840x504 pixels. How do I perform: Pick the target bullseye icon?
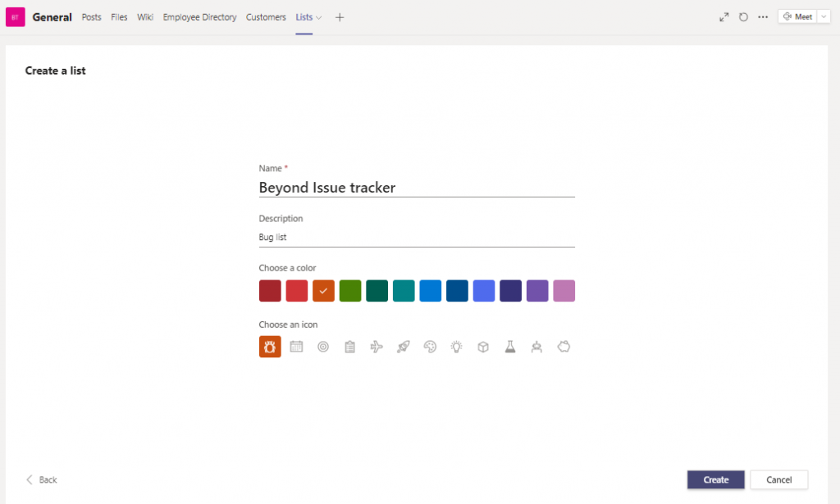click(x=323, y=347)
